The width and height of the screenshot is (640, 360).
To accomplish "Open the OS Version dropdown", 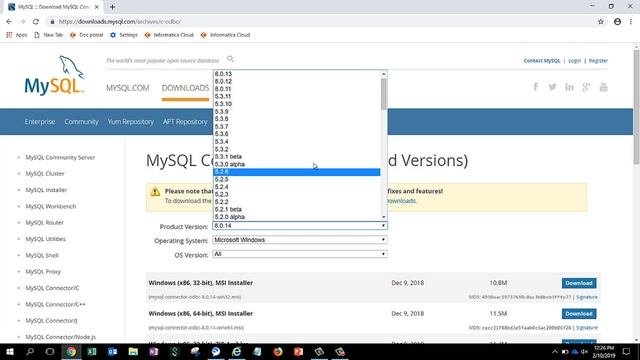I will [300, 254].
